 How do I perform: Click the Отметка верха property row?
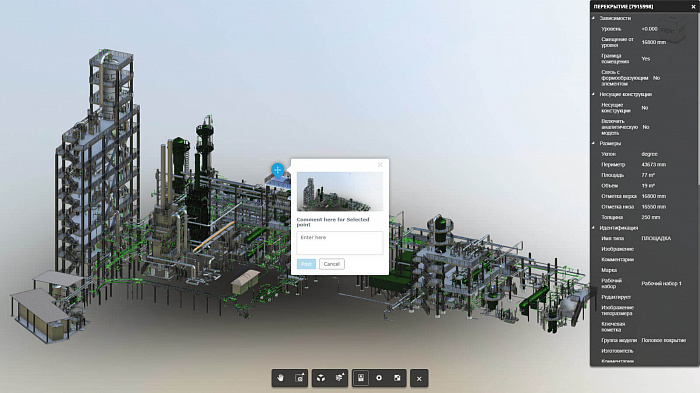(x=643, y=196)
